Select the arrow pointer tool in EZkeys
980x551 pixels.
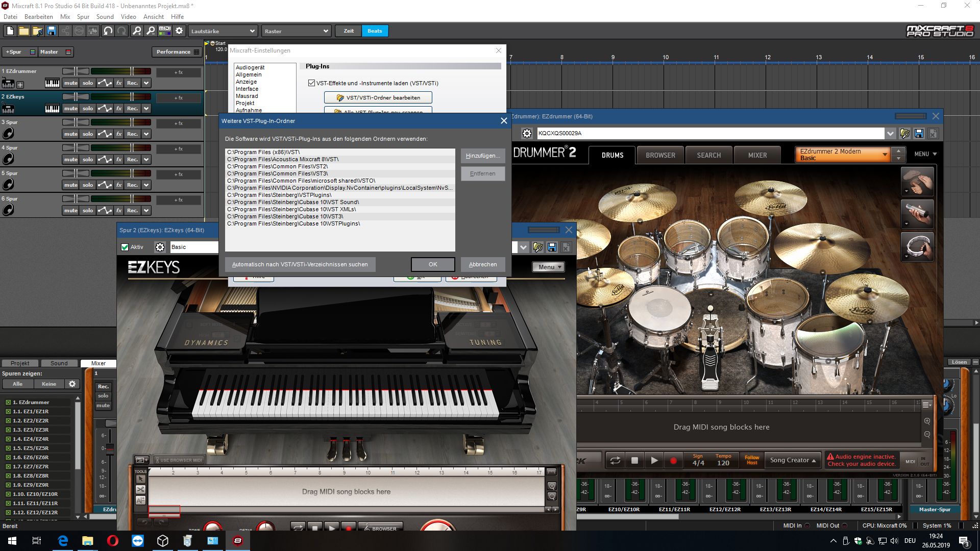pyautogui.click(x=140, y=479)
